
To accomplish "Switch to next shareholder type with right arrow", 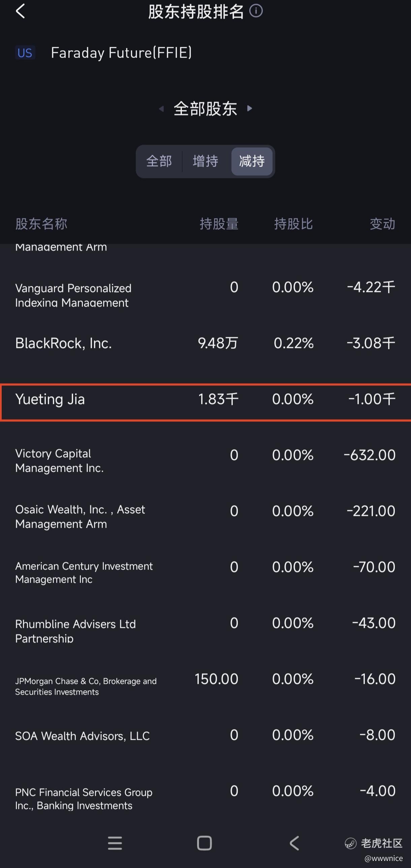I will pyautogui.click(x=250, y=109).
